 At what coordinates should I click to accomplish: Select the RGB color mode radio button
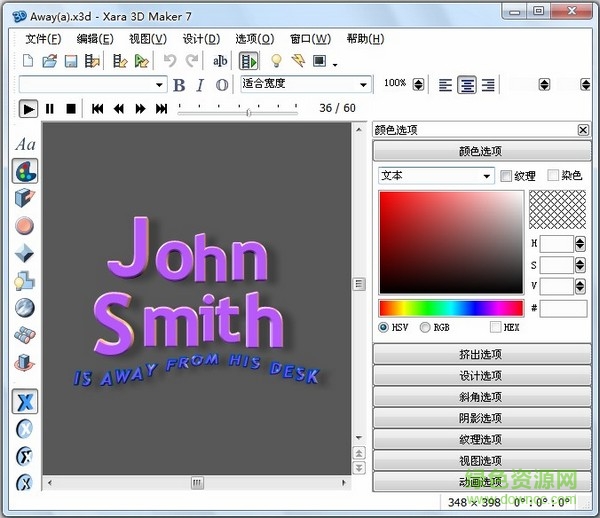coord(426,327)
